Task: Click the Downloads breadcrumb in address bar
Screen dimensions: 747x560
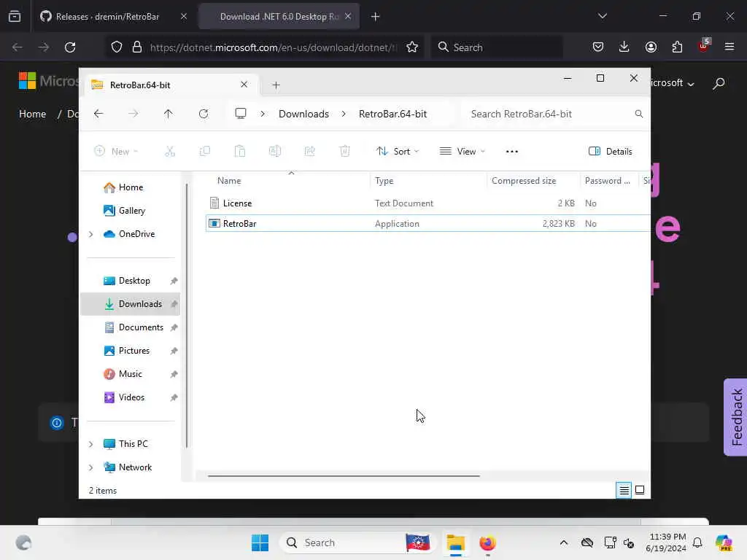Action: coord(303,114)
